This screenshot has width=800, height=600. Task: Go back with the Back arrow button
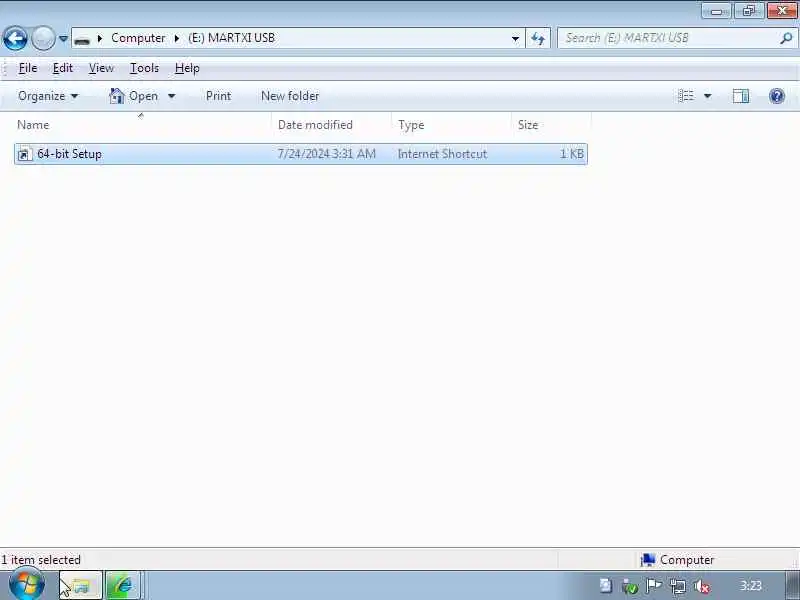coord(15,38)
